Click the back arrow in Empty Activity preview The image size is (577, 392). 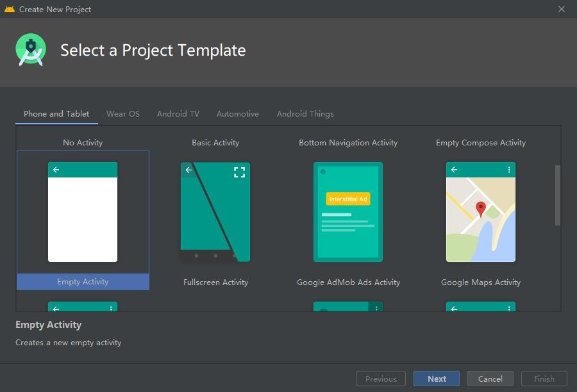(56, 170)
